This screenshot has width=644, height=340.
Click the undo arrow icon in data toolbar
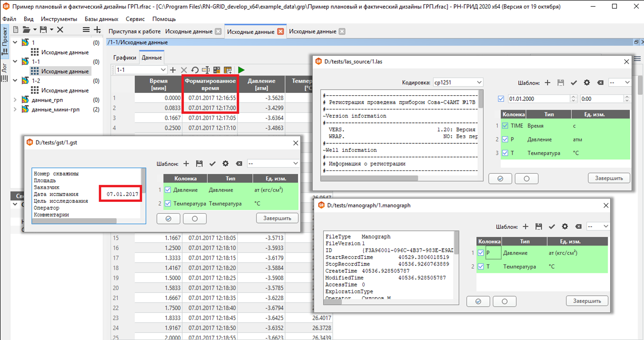pyautogui.click(x=194, y=70)
